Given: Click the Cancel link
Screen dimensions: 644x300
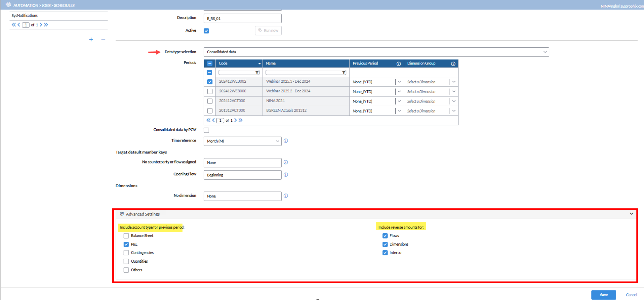Looking at the screenshot, I should 631,295.
